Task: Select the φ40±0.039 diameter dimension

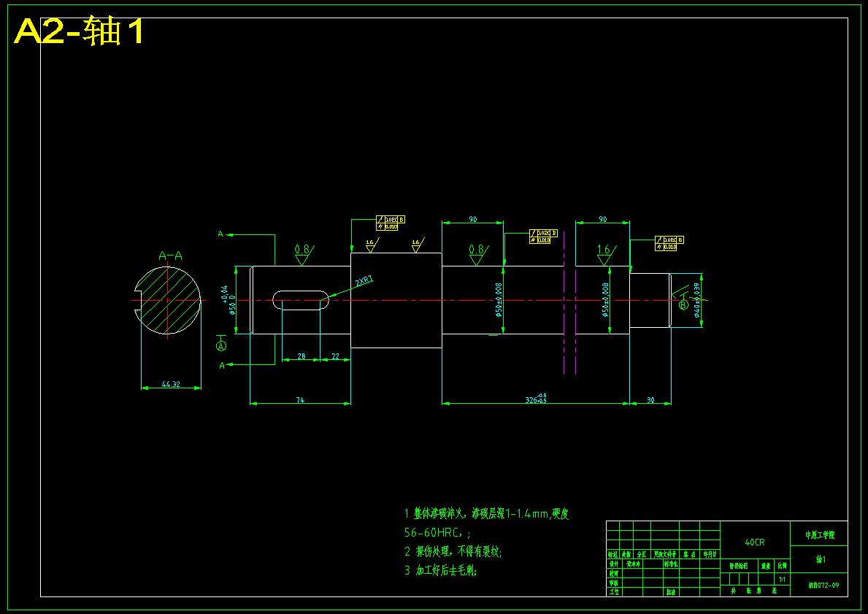Action: click(x=697, y=300)
